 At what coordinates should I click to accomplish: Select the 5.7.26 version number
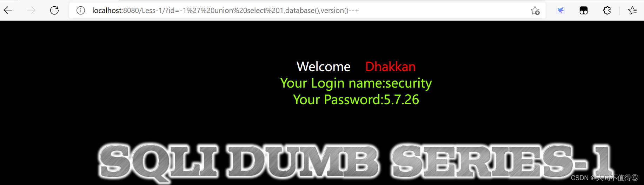(x=401, y=100)
